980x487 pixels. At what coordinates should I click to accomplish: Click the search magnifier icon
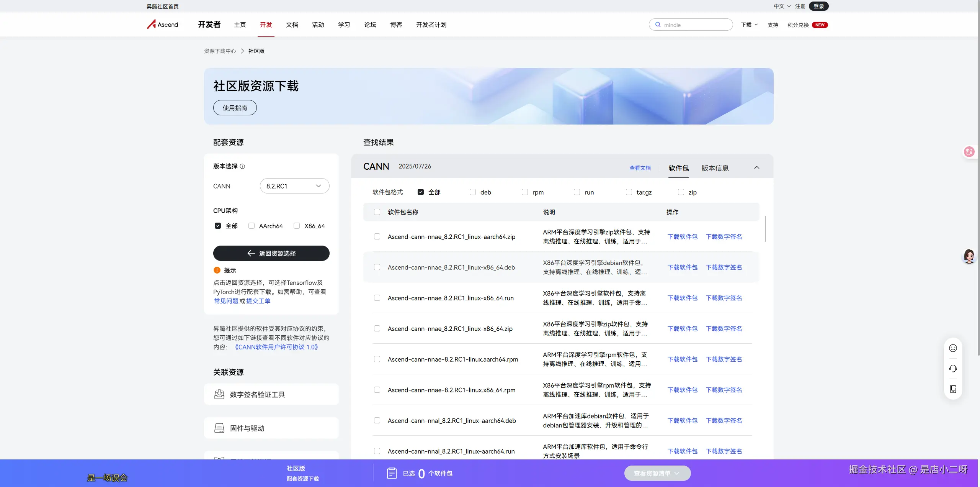click(658, 25)
